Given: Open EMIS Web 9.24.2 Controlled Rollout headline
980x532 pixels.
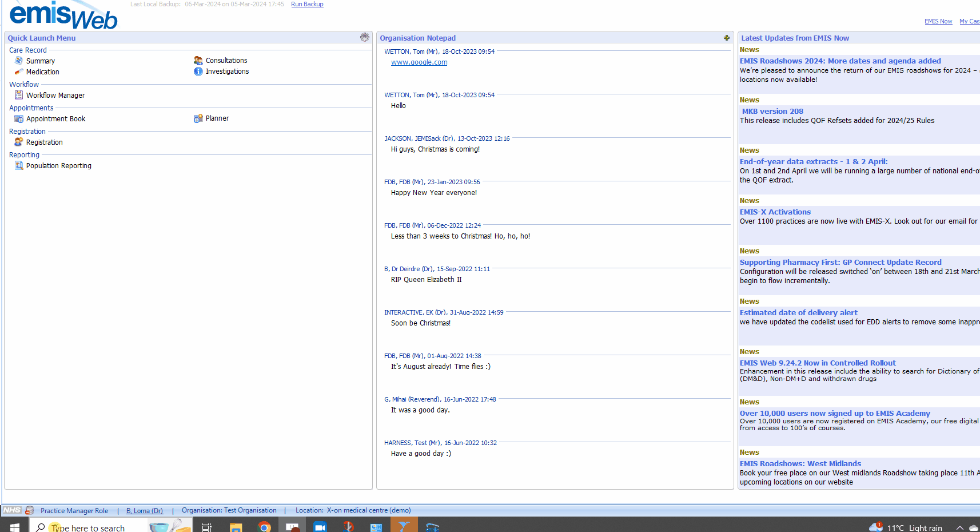Looking at the screenshot, I should [x=818, y=363].
